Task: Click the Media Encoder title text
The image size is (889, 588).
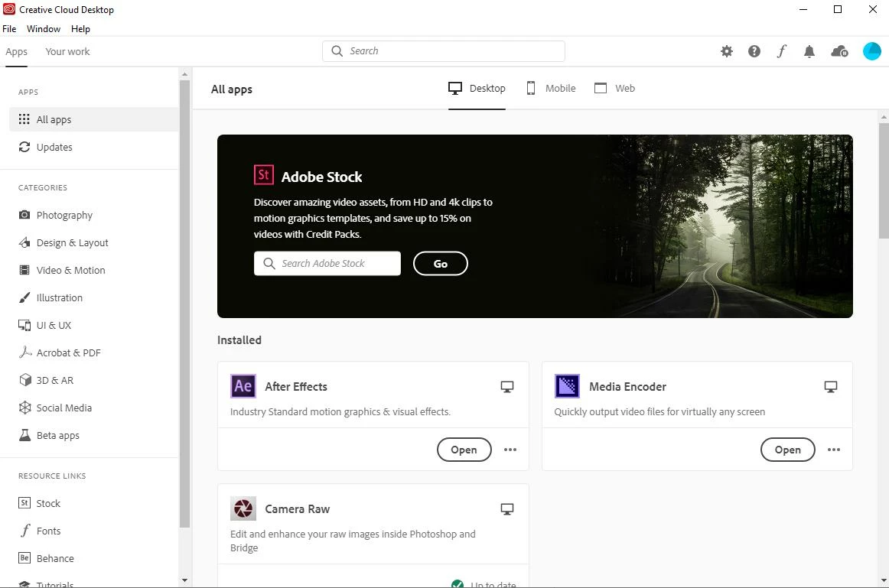Action: (627, 387)
